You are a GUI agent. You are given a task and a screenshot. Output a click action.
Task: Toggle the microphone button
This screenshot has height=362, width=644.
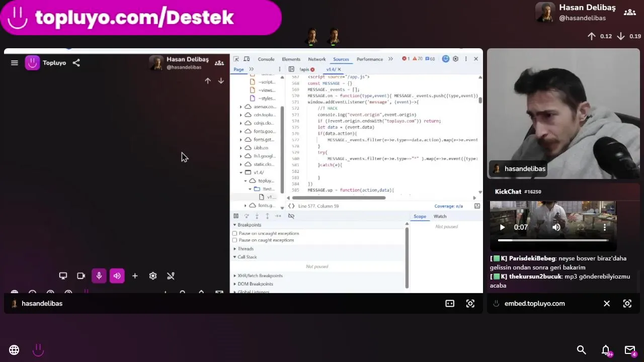(99, 276)
